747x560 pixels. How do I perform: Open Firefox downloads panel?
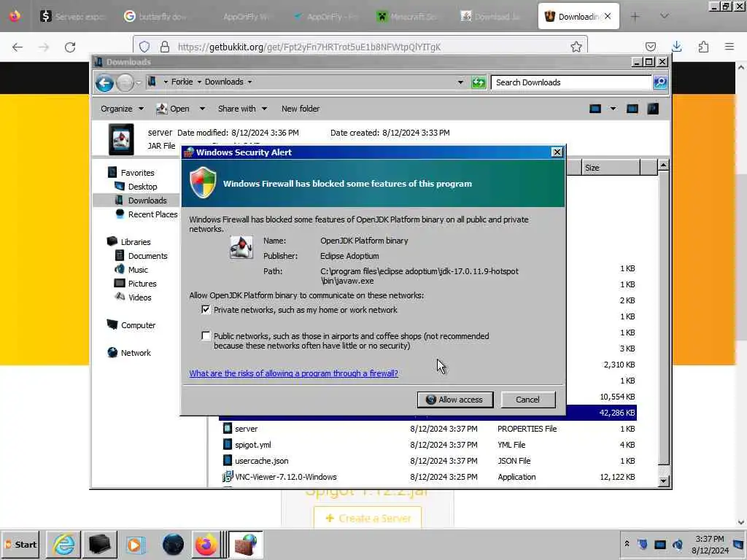coord(676,47)
